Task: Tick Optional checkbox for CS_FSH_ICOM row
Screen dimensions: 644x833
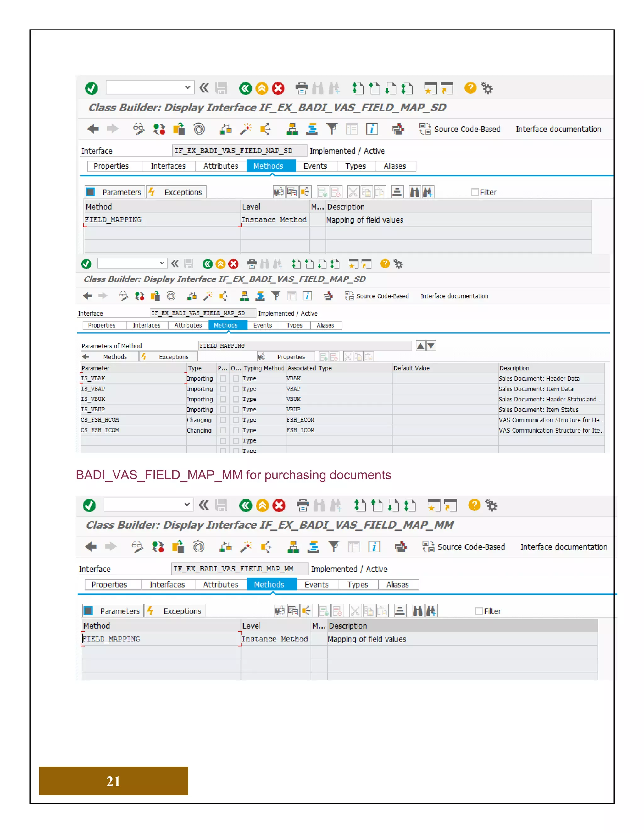Action: (x=236, y=430)
